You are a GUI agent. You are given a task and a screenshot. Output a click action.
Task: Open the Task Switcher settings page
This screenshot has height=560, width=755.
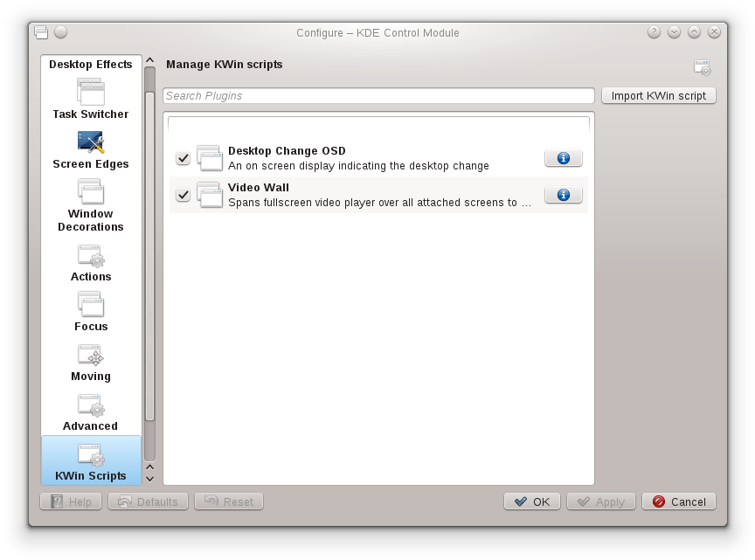pyautogui.click(x=91, y=100)
